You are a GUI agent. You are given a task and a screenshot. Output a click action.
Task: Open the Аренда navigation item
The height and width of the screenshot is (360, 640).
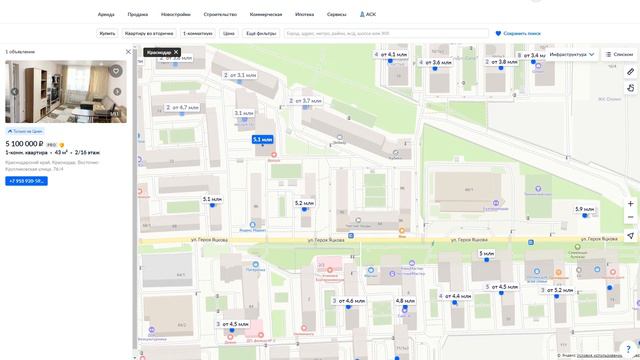click(106, 14)
